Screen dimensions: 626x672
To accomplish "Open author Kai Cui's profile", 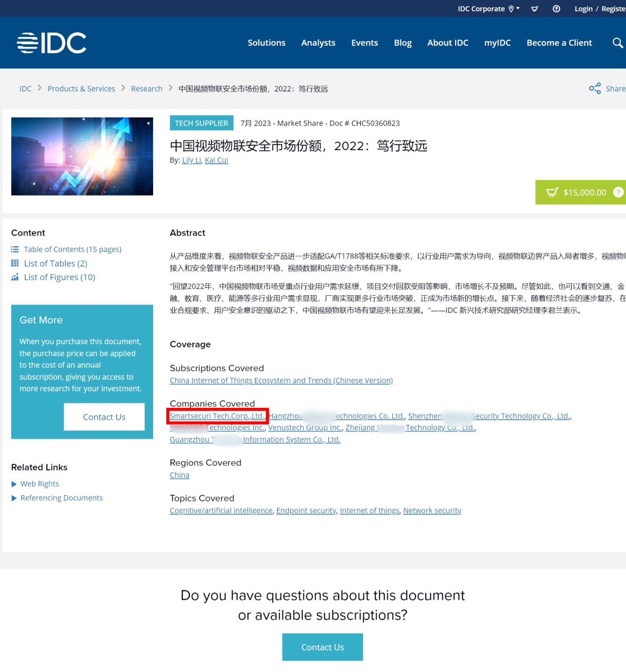I will tap(216, 160).
